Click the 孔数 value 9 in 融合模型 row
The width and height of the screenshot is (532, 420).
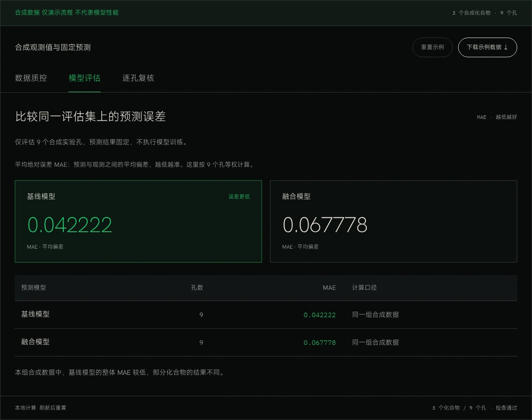[x=201, y=343]
